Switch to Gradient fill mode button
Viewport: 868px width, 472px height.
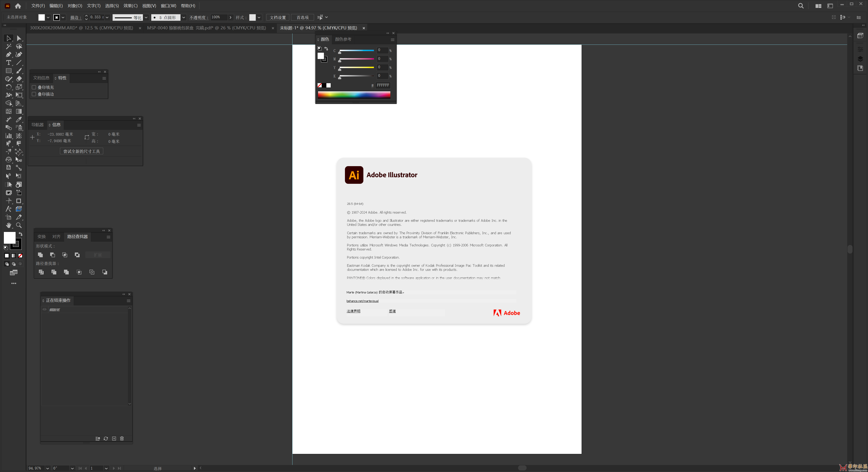click(14, 256)
